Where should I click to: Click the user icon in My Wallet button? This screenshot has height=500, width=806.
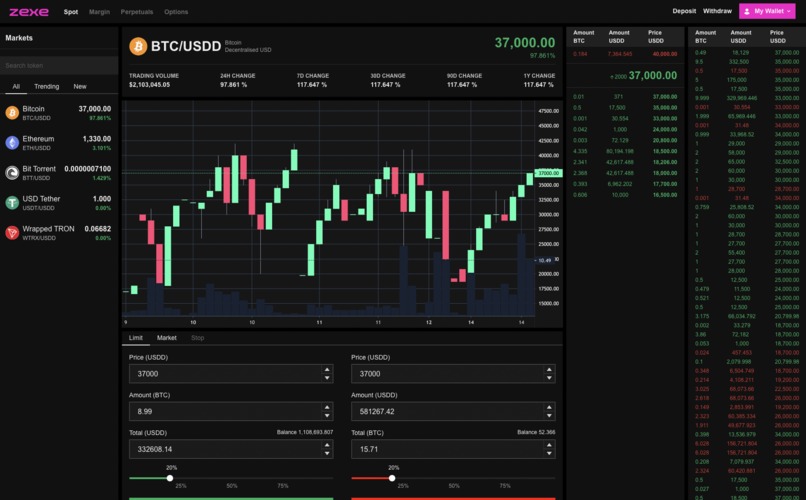click(x=747, y=11)
